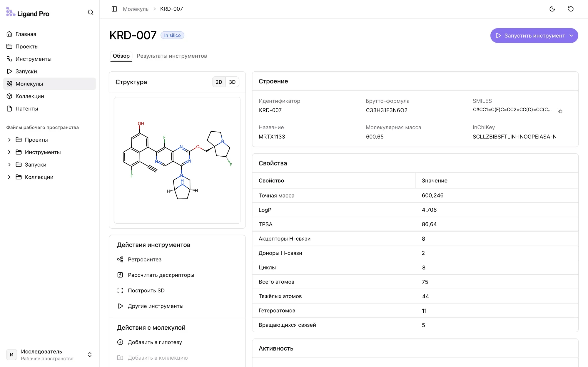Click the In silico badge
The width and height of the screenshot is (588, 367).
click(172, 35)
